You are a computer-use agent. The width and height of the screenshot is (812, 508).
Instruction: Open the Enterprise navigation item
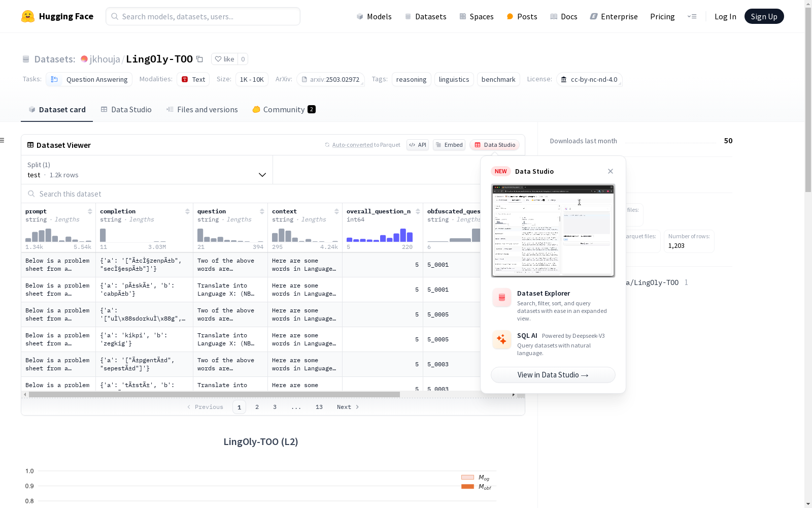click(x=614, y=16)
